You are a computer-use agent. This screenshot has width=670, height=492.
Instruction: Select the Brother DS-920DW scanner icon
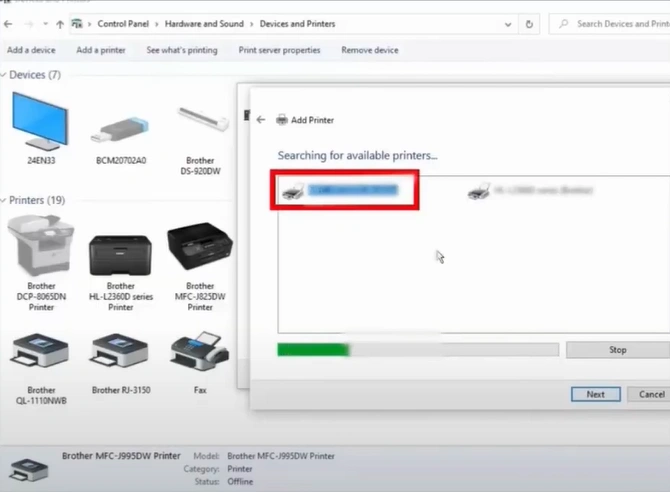(200, 125)
